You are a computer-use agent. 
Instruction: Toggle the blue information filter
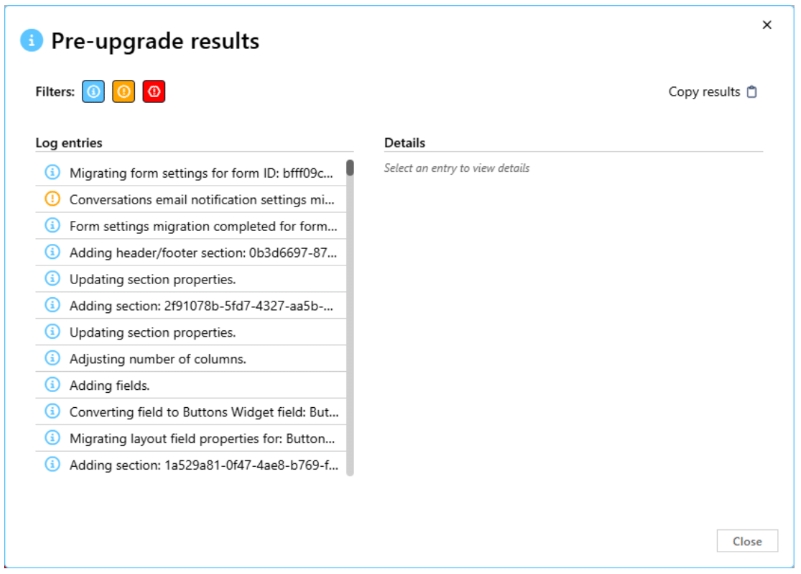[x=93, y=92]
